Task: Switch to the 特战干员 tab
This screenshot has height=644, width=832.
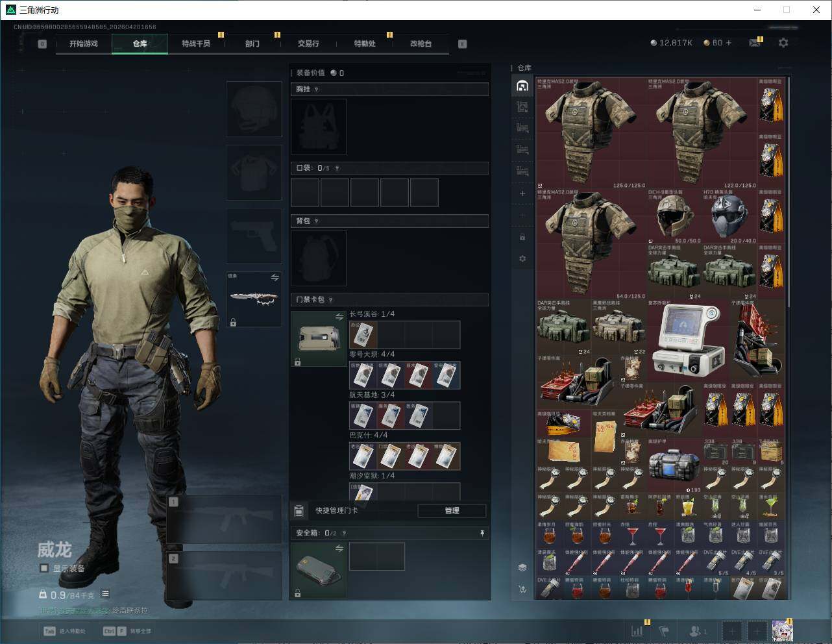Action: [196, 43]
